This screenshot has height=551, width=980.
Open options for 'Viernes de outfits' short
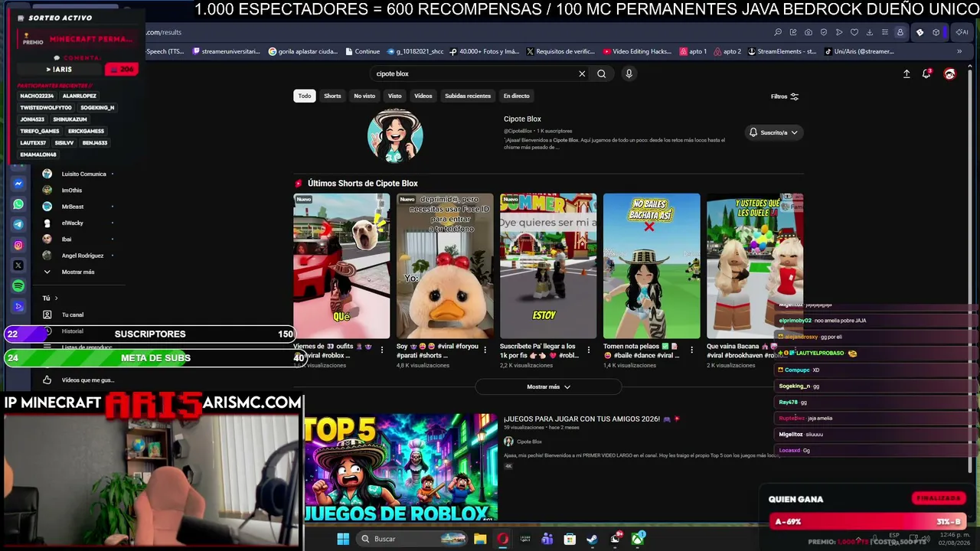tap(382, 350)
